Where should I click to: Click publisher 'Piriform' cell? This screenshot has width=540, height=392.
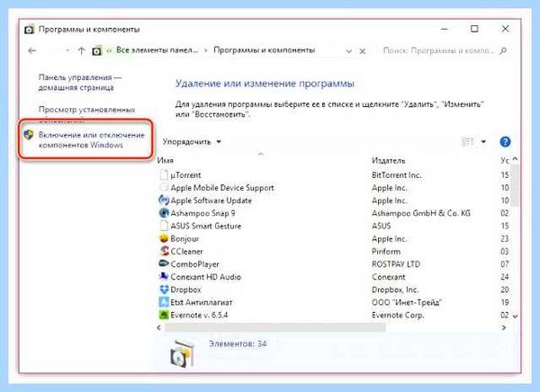click(x=386, y=252)
